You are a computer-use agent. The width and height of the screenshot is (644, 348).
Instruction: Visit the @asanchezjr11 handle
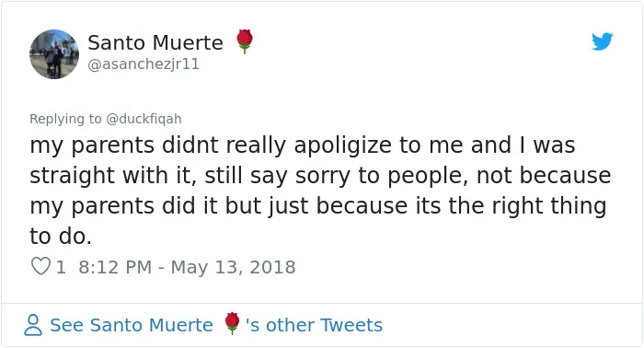pyautogui.click(x=144, y=64)
